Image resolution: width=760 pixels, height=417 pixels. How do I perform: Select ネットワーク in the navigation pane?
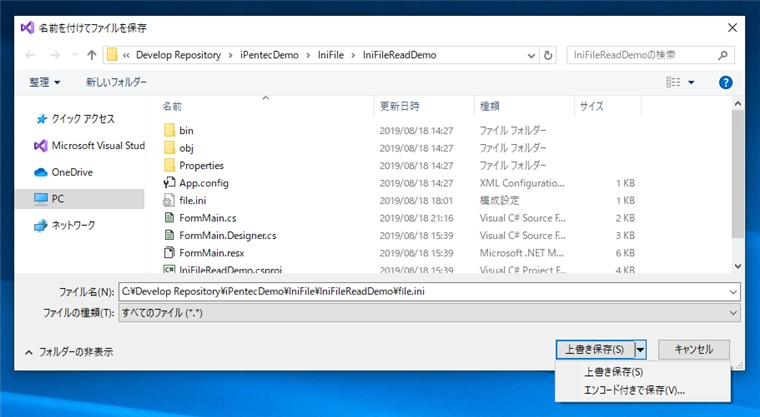point(73,225)
